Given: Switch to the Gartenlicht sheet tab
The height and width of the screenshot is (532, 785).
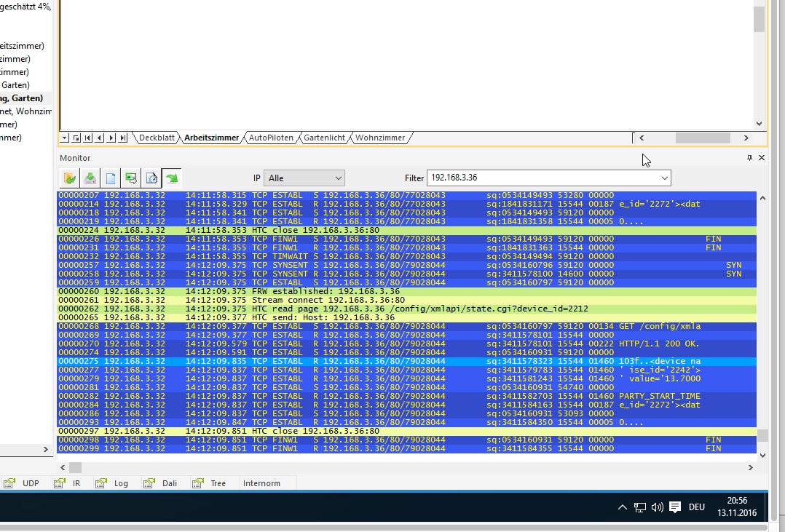Looking at the screenshot, I should click(324, 138).
